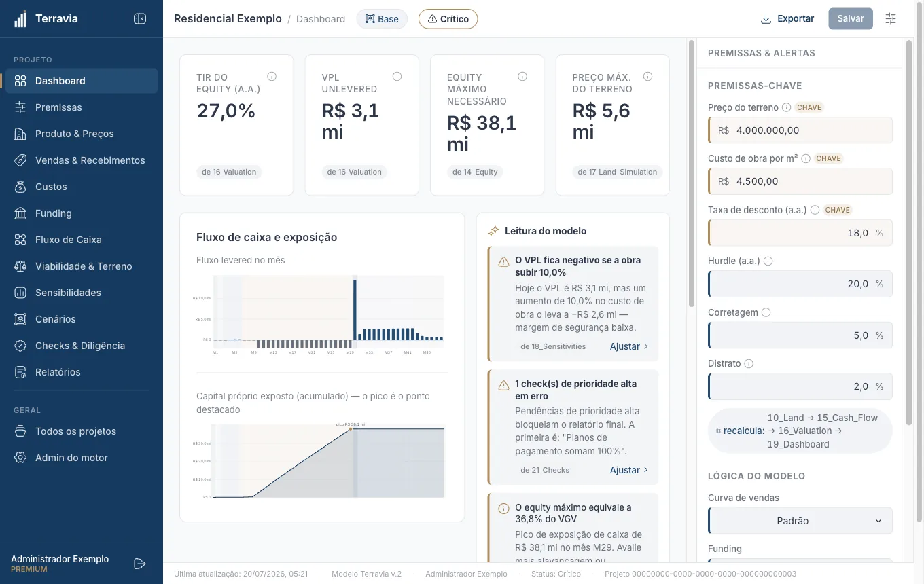
Task: Click the Todos os projetos menu item
Action: [82, 431]
